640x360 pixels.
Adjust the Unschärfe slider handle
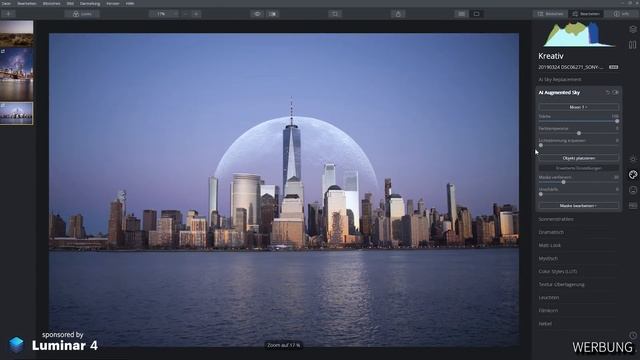click(x=541, y=194)
